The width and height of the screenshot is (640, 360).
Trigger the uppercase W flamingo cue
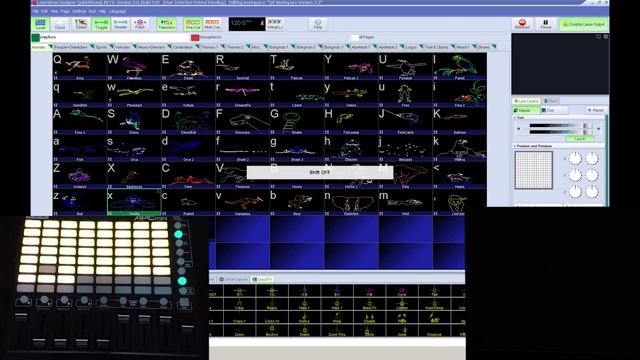(134, 66)
